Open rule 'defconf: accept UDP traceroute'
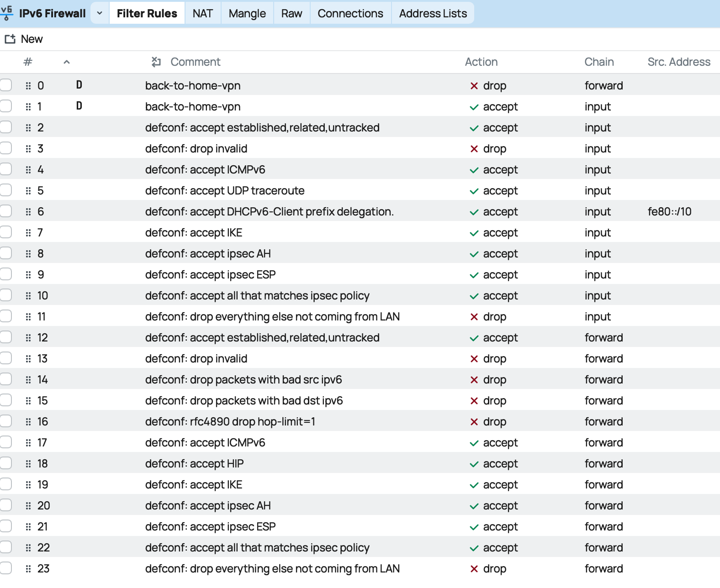 click(x=225, y=191)
